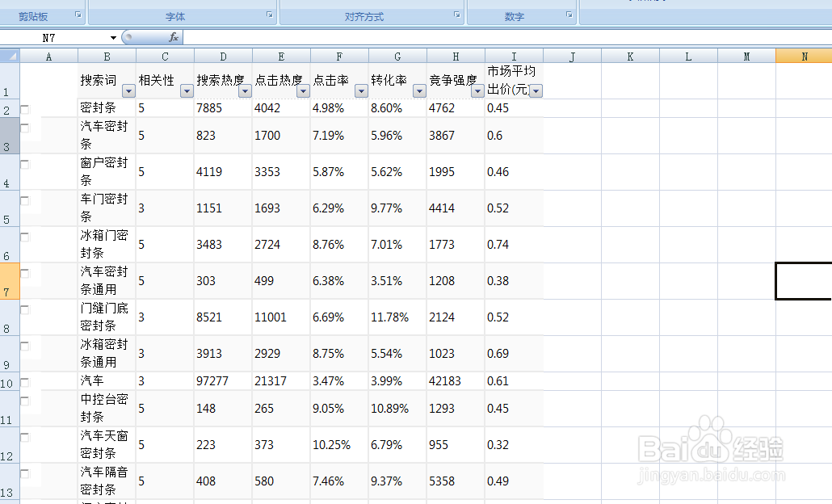Click the cell 中控台密封条
832x504 pixels.
pos(107,408)
